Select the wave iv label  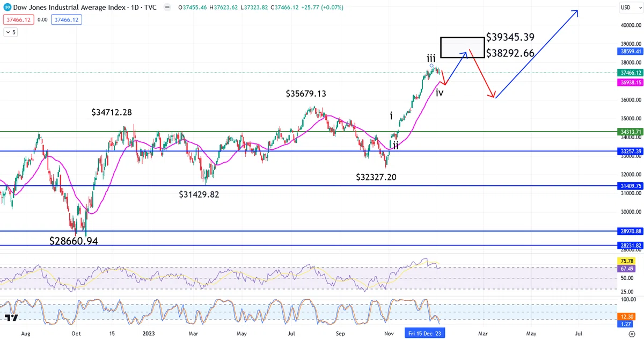(x=439, y=93)
